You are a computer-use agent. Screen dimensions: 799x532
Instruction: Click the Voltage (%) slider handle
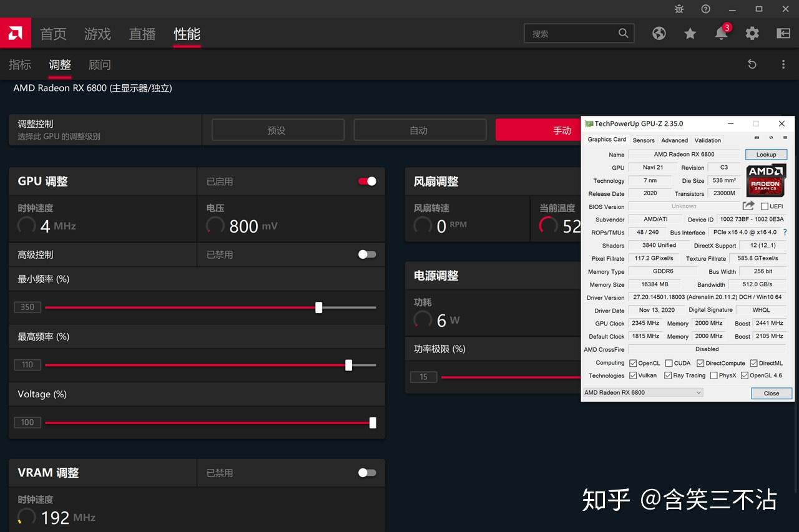pyautogui.click(x=373, y=423)
